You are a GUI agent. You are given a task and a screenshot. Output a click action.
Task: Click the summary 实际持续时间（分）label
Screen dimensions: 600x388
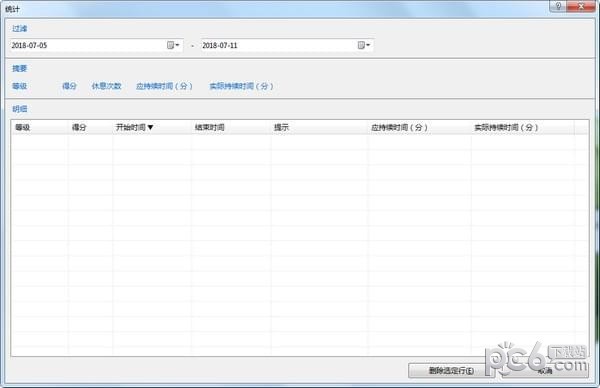[241, 86]
